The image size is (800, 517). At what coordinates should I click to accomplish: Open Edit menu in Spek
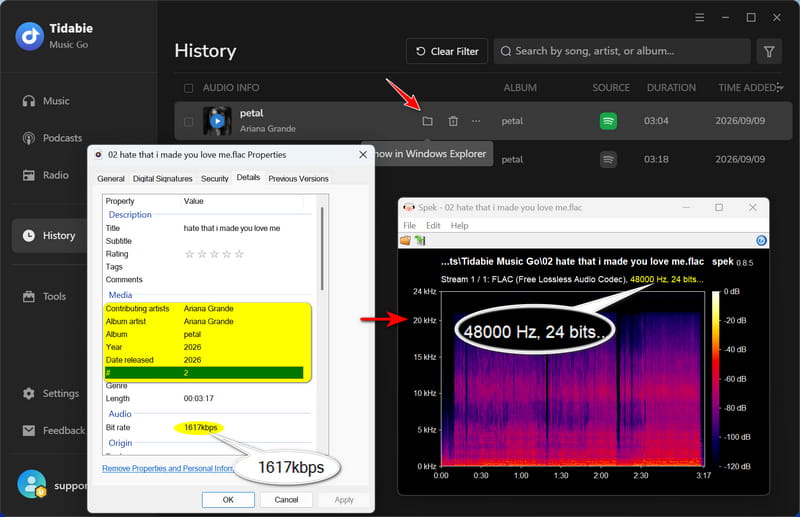click(433, 226)
